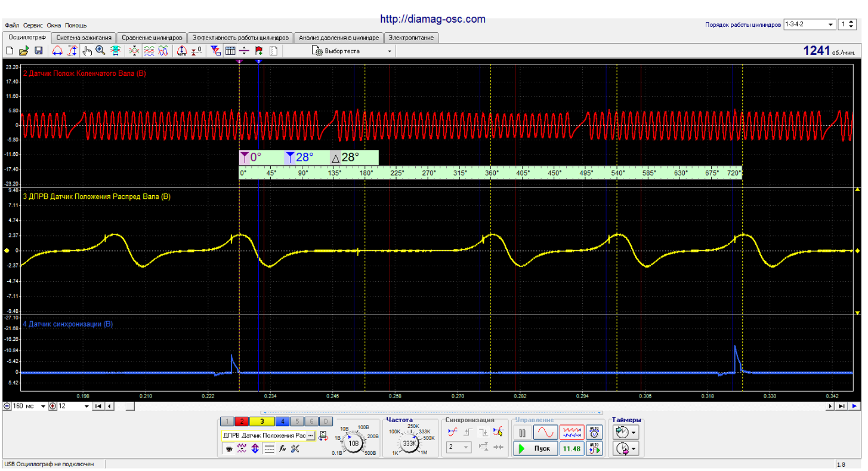Open the Окна menu
This screenshot has width=868, height=471.
(54, 25)
